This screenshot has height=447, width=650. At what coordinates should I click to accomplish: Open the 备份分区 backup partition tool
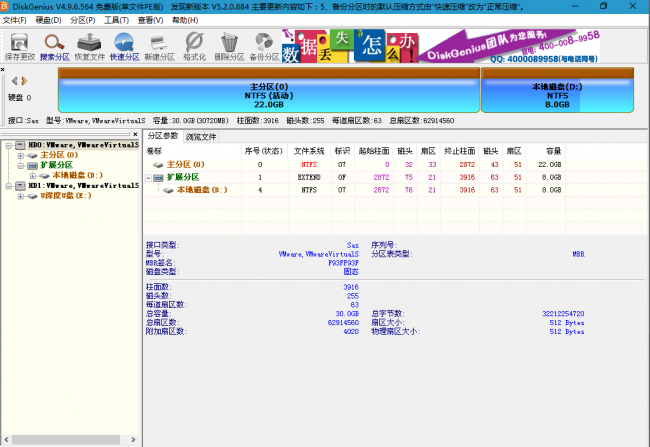coord(264,47)
